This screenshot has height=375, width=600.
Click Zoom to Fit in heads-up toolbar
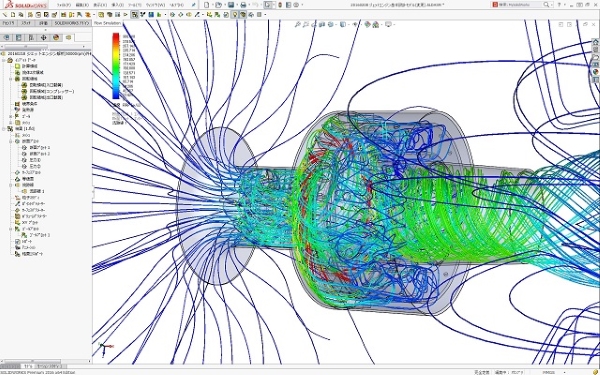[298, 24]
